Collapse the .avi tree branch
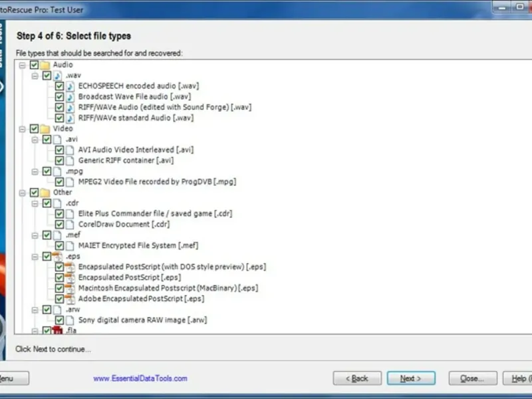The width and height of the screenshot is (532, 399). [35, 140]
